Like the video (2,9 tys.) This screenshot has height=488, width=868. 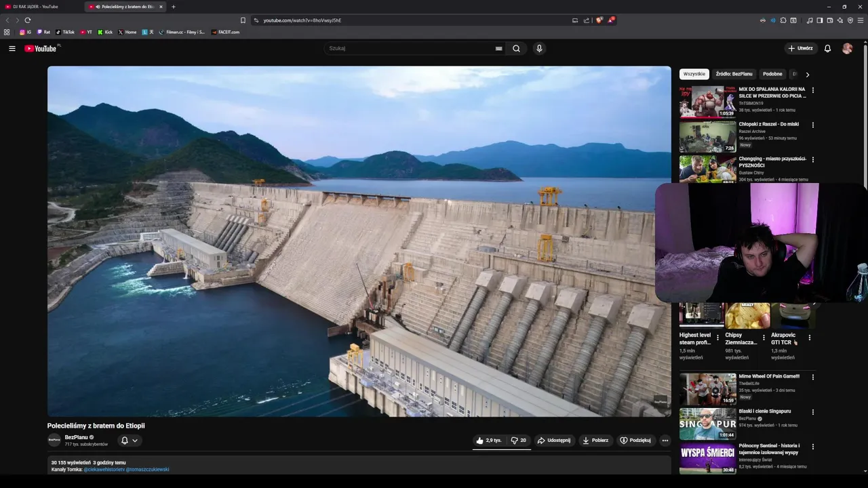(489, 441)
